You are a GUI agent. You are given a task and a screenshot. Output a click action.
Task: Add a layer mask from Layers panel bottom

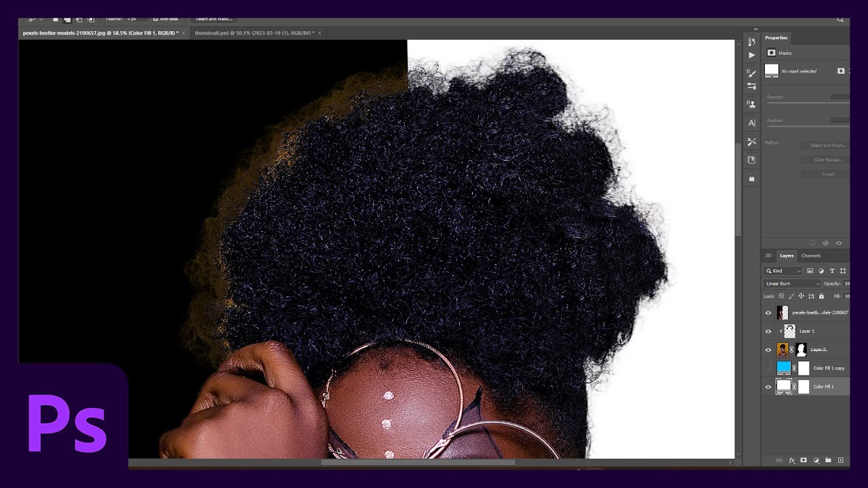pyautogui.click(x=804, y=460)
